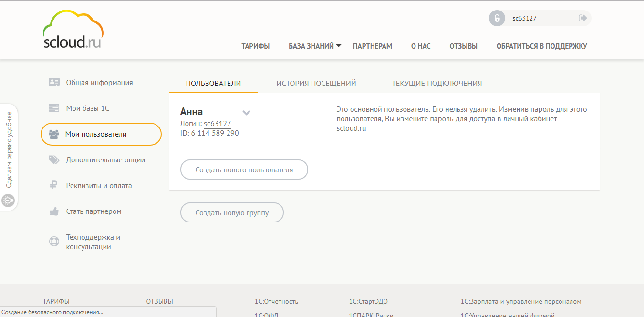
Task: Open Тарифы in the top navigation
Action: coord(255,46)
